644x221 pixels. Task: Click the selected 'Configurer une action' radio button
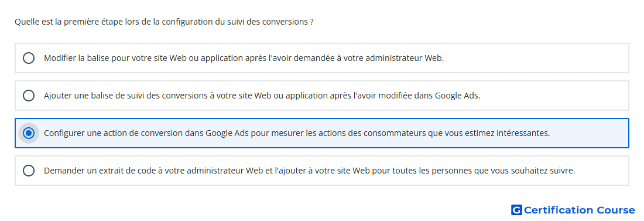pyautogui.click(x=29, y=133)
